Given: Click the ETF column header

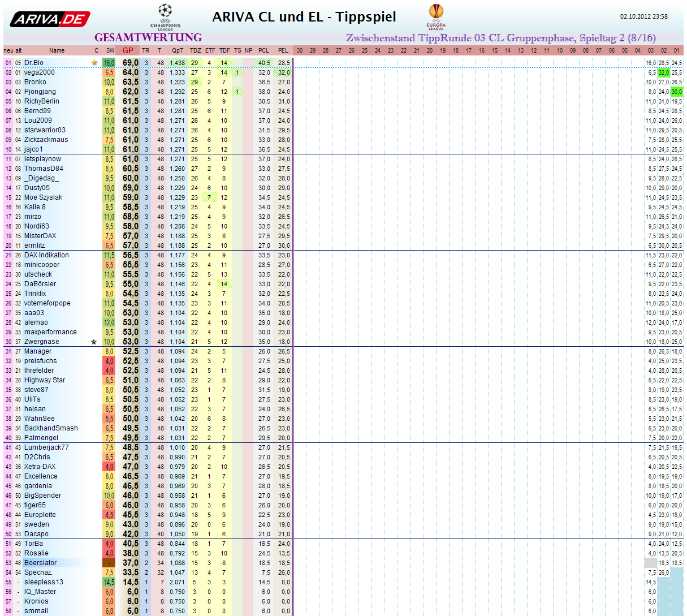Looking at the screenshot, I should point(210,50).
